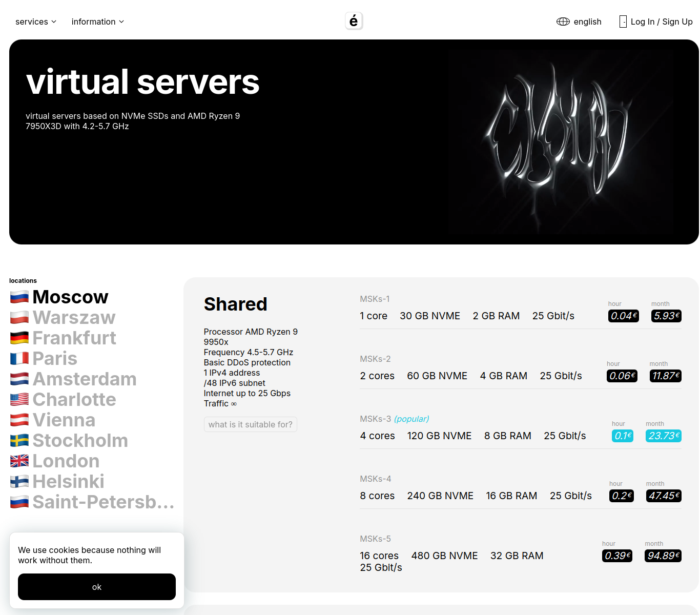Click the UK flag next to London

(19, 461)
